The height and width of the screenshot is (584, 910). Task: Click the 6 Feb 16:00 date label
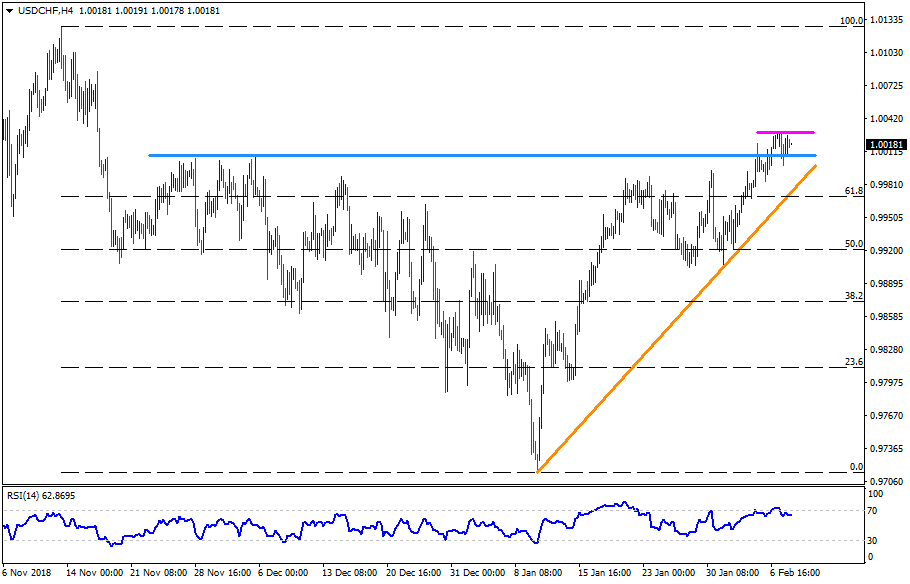pos(795,574)
